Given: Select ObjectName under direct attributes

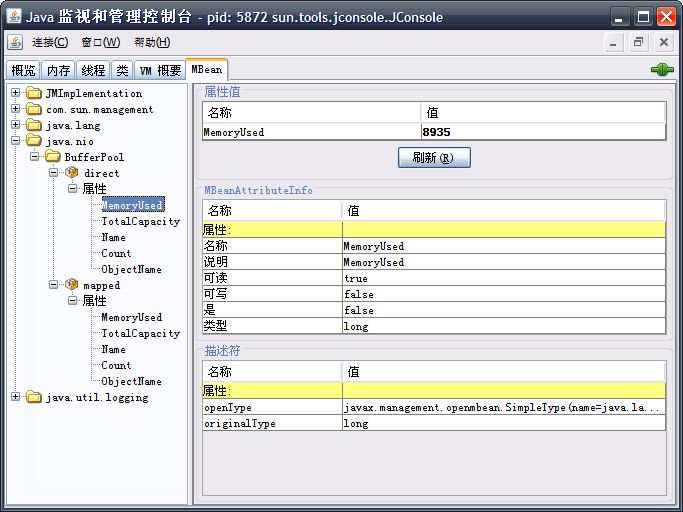Looking at the screenshot, I should [131, 269].
